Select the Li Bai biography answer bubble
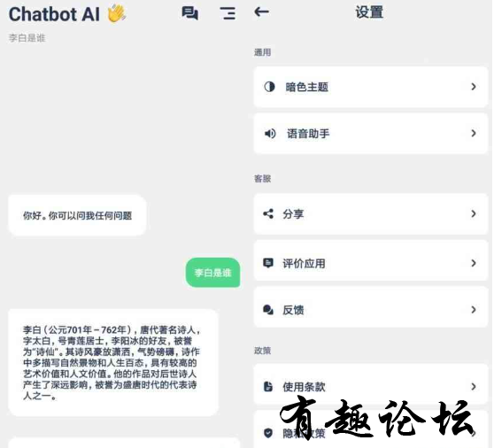This screenshot has width=494, height=448. 113,363
